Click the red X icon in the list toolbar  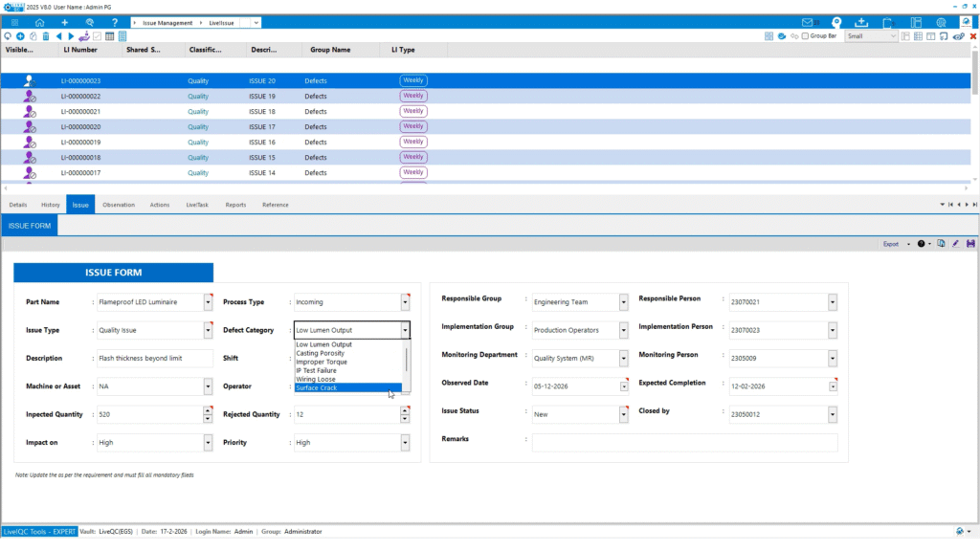[973, 36]
